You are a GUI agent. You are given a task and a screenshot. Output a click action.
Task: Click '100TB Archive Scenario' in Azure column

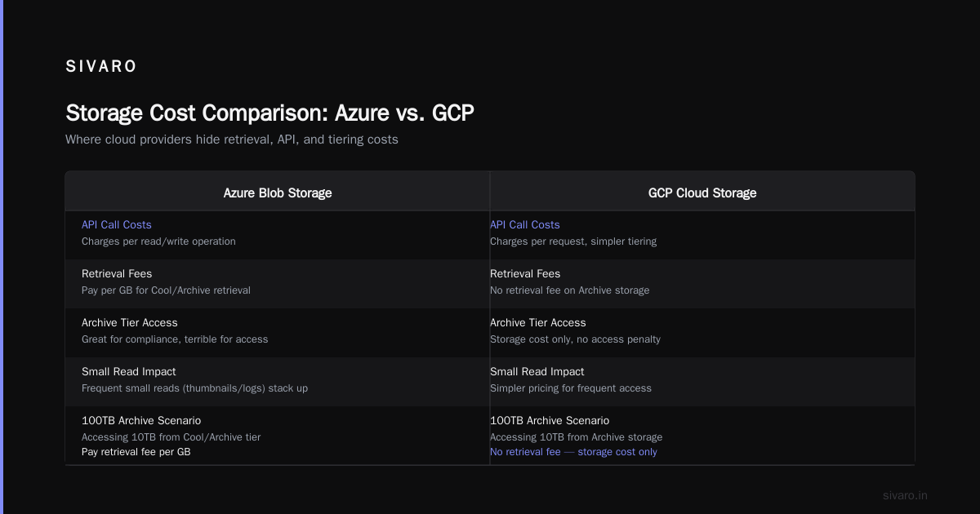[141, 420]
